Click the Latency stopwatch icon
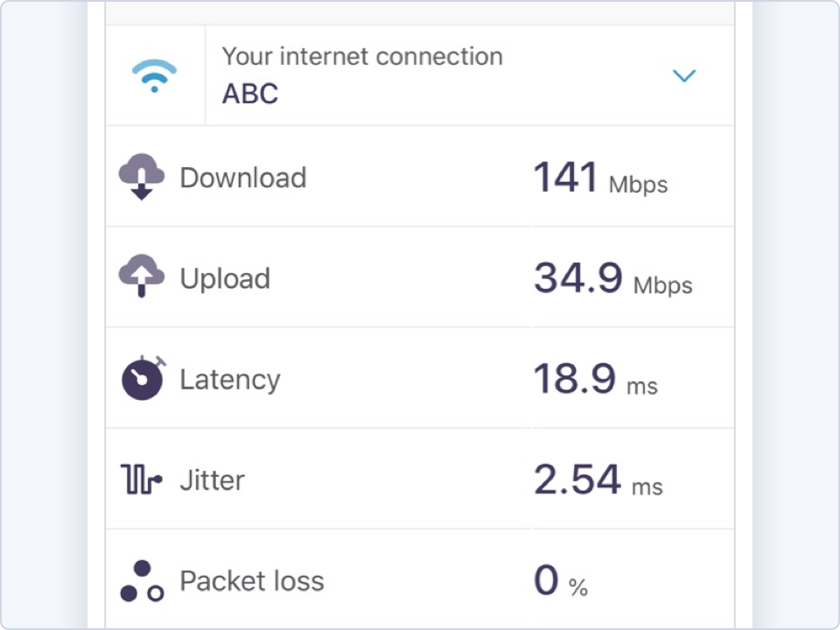Viewport: 840px width, 630px height. coord(143,378)
